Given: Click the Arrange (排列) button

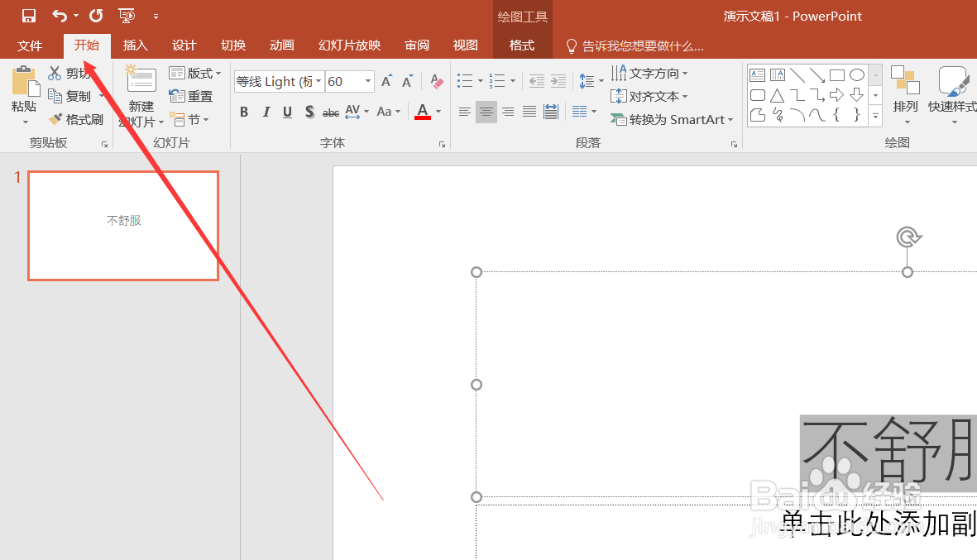Looking at the screenshot, I should click(x=905, y=95).
